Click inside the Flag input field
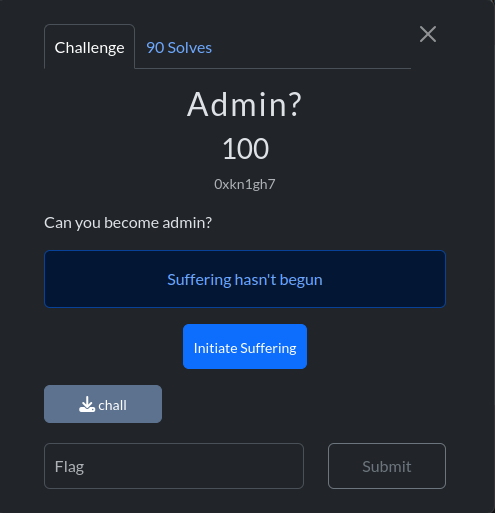This screenshot has width=495, height=513. [x=174, y=466]
